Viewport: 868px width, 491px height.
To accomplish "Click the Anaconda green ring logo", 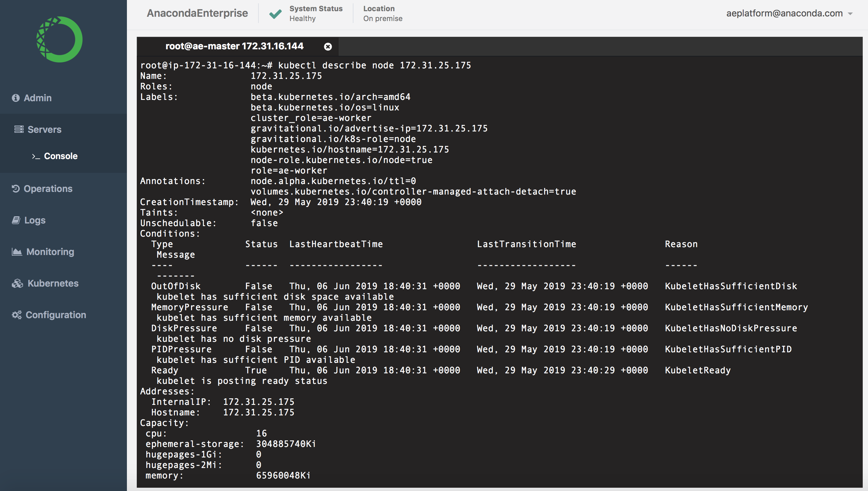I will pyautogui.click(x=60, y=39).
